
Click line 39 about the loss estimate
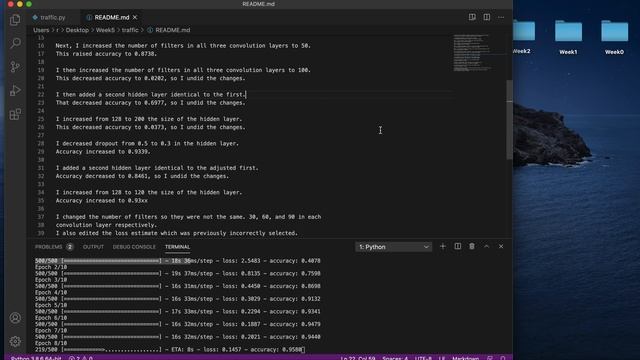coord(177,233)
